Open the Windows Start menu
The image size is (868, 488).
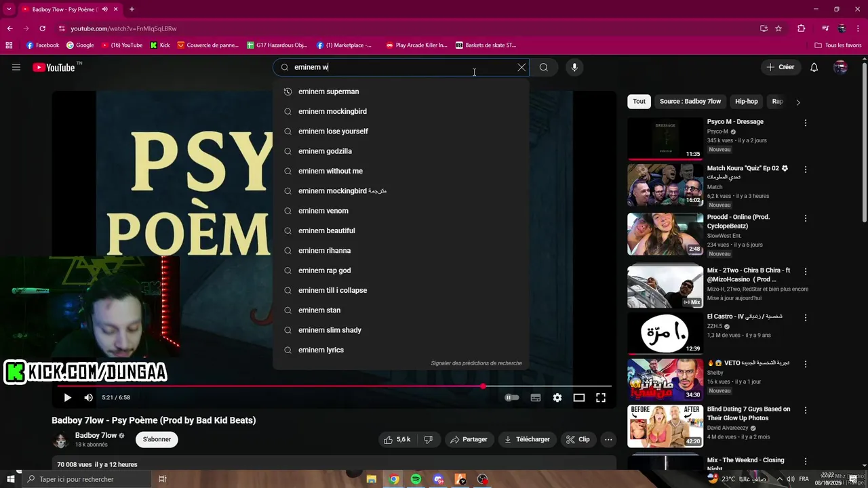coord(10,479)
